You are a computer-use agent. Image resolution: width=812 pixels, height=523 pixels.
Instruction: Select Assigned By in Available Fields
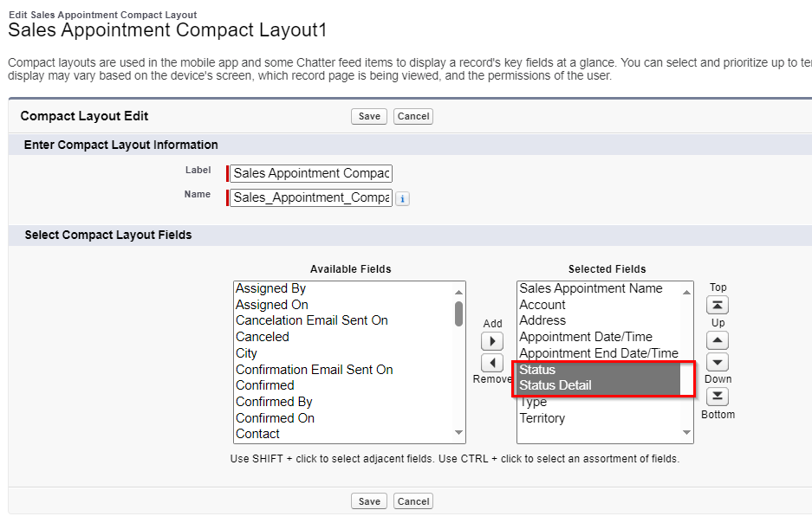pyautogui.click(x=271, y=287)
